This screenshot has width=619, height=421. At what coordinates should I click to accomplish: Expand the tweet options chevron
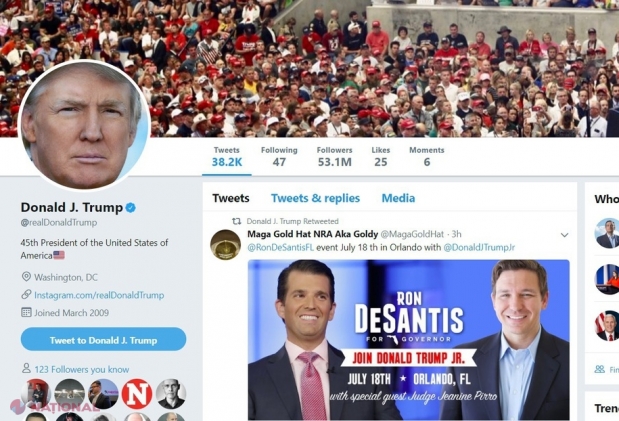(x=565, y=235)
